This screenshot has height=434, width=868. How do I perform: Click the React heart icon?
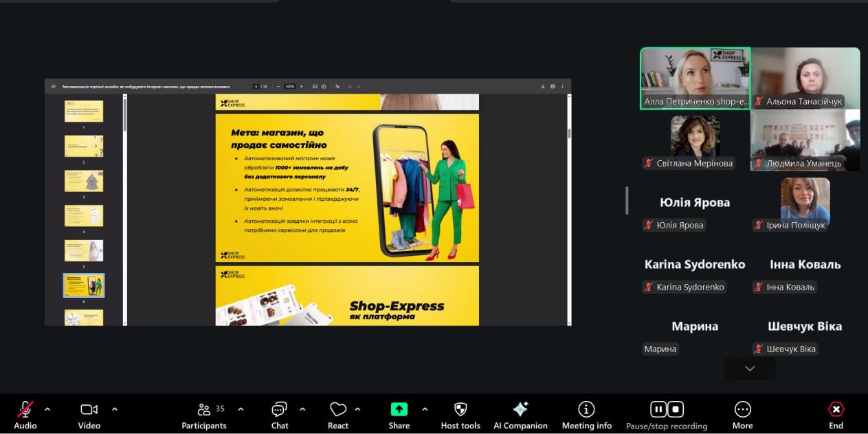[x=337, y=410]
